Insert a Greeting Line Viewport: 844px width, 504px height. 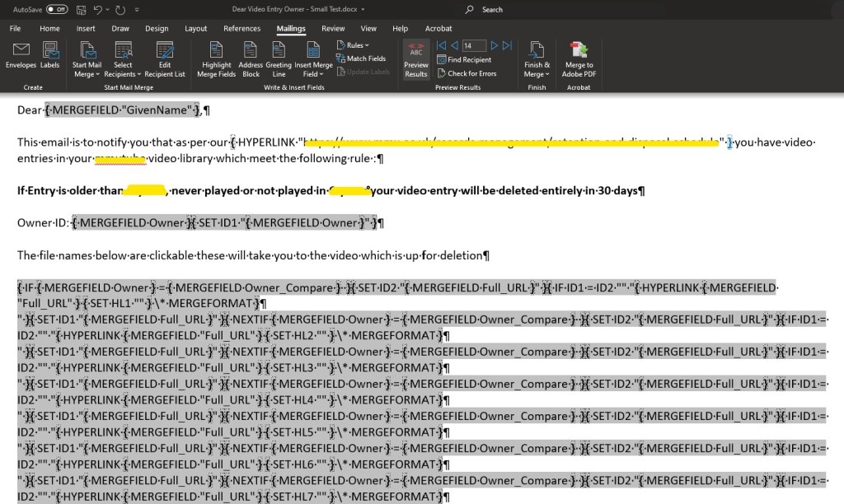point(279,58)
